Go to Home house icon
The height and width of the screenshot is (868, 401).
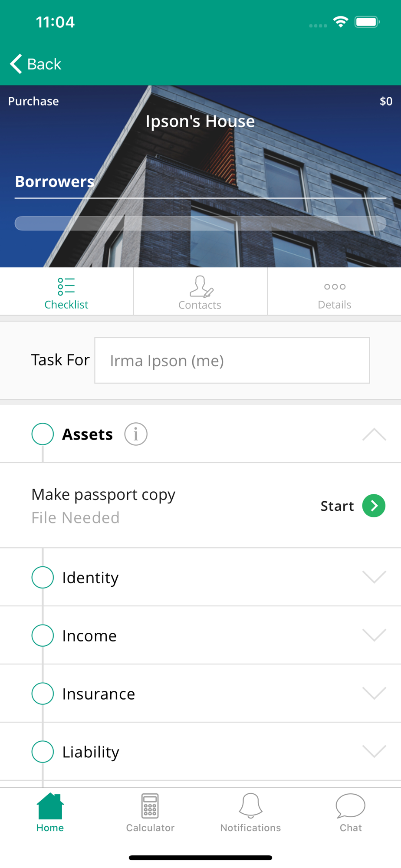pyautogui.click(x=50, y=806)
